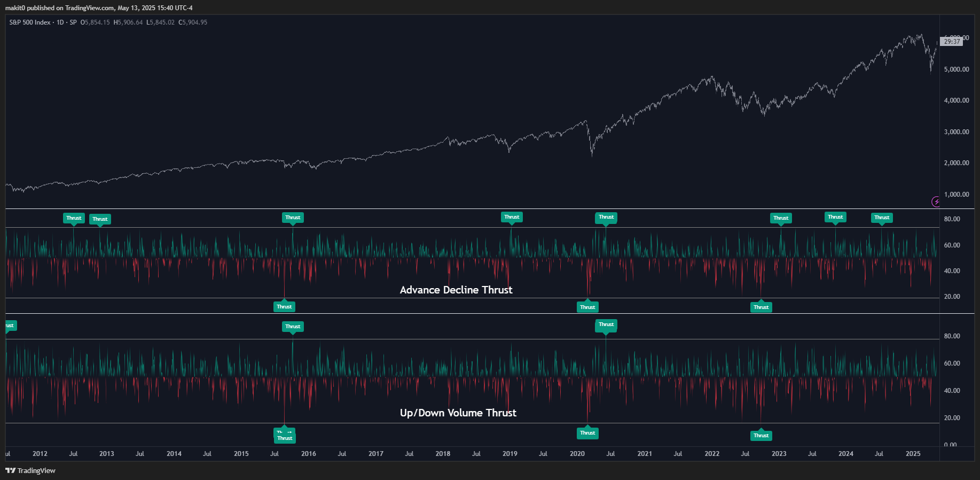Click the 2023 label on the time axis
The image size is (980, 480).
pyautogui.click(x=779, y=454)
